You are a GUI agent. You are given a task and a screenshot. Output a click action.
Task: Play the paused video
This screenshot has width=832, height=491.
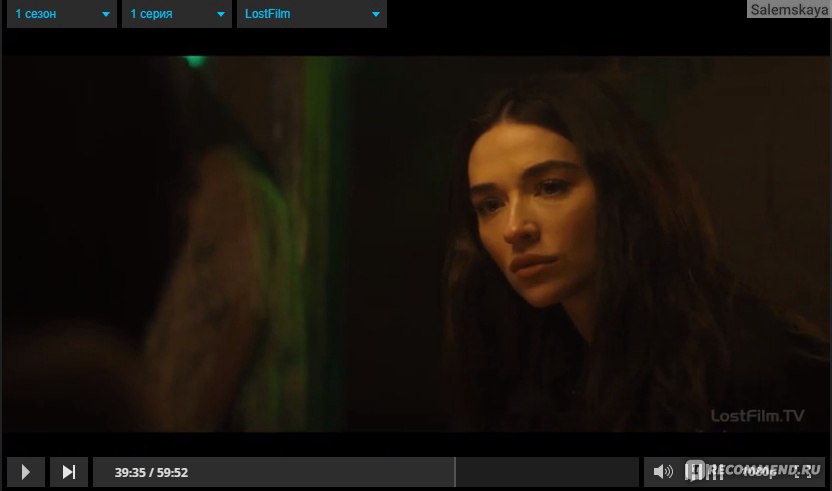point(25,472)
